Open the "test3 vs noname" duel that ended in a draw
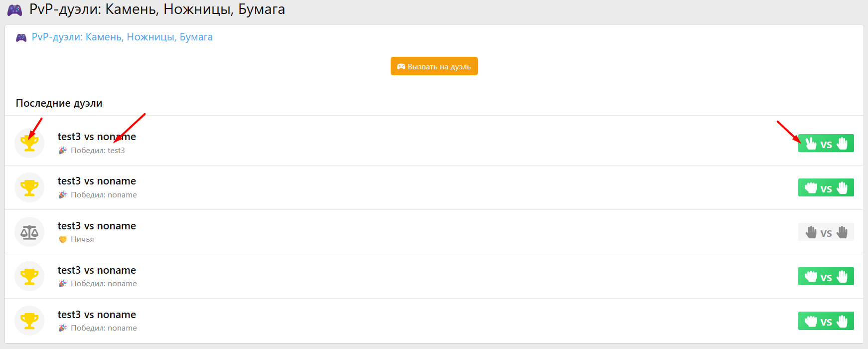This screenshot has height=349, width=868. tap(97, 226)
